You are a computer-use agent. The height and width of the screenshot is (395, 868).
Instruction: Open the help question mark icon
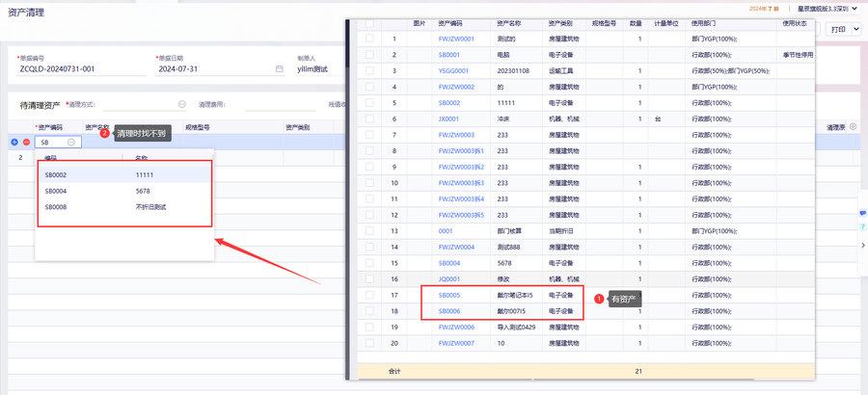(x=862, y=227)
